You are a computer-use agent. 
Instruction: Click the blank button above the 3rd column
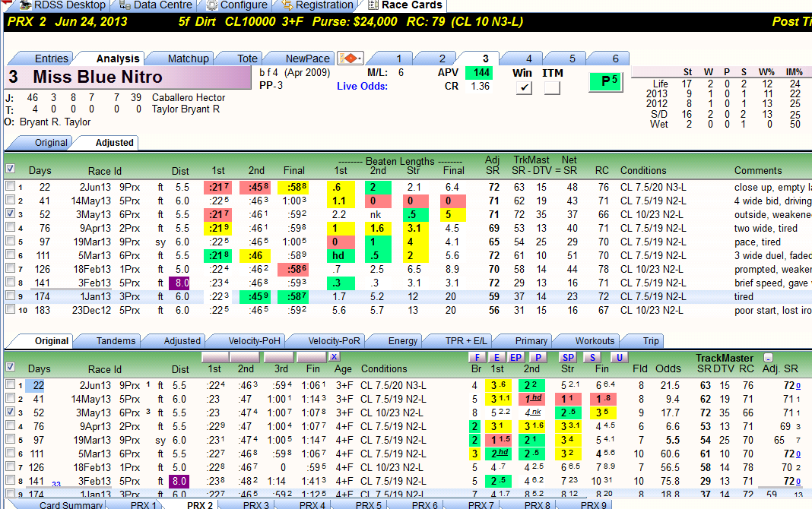point(278,357)
